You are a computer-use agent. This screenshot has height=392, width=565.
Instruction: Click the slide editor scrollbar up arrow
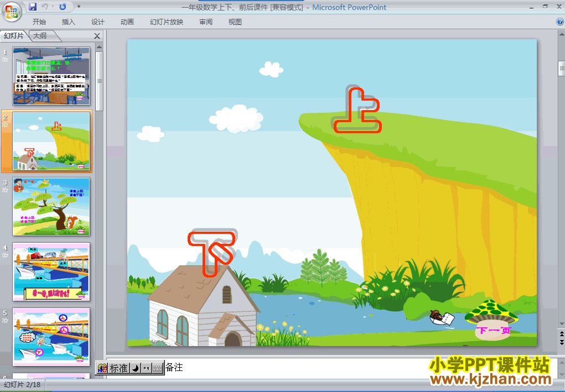click(561, 35)
